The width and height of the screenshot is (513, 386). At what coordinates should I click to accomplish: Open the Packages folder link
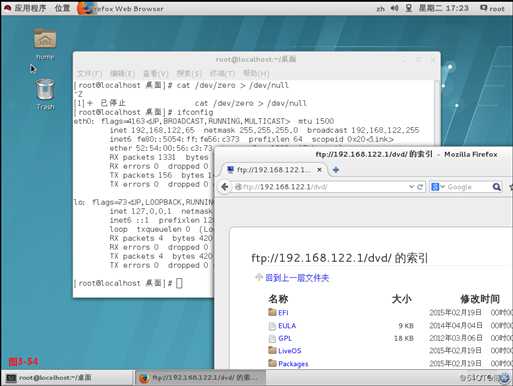click(293, 364)
